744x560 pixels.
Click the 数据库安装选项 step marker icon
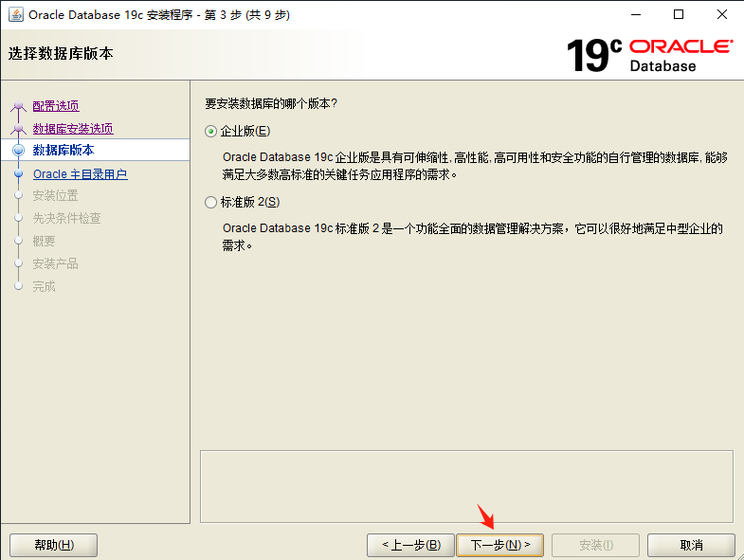click(x=19, y=128)
